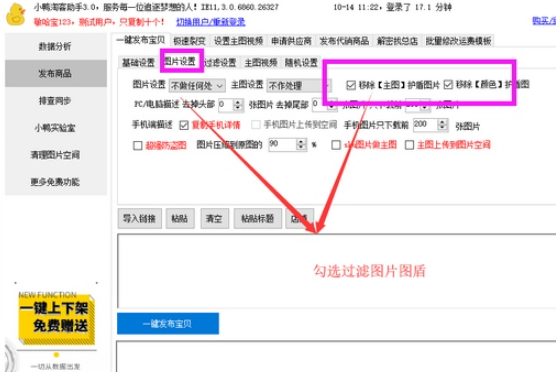Select the 基础设置 sub-tab
This screenshot has width=556, height=372.
[x=138, y=63]
